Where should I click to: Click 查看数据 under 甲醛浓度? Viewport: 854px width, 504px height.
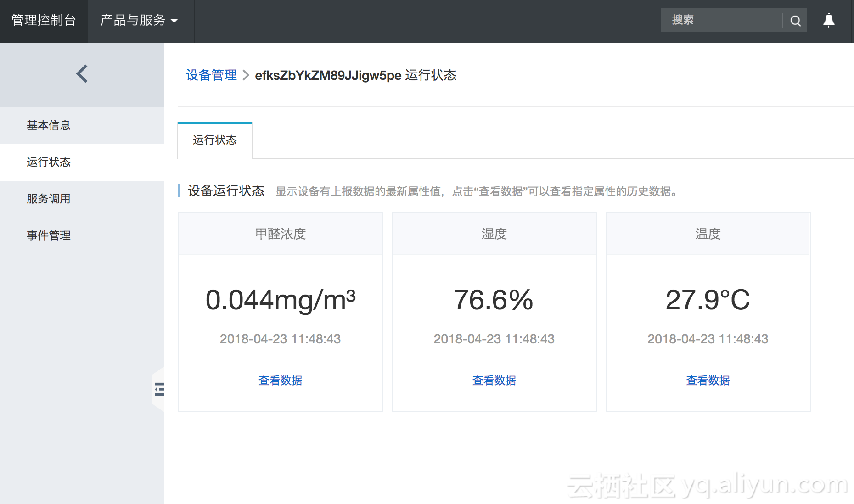[x=281, y=381]
